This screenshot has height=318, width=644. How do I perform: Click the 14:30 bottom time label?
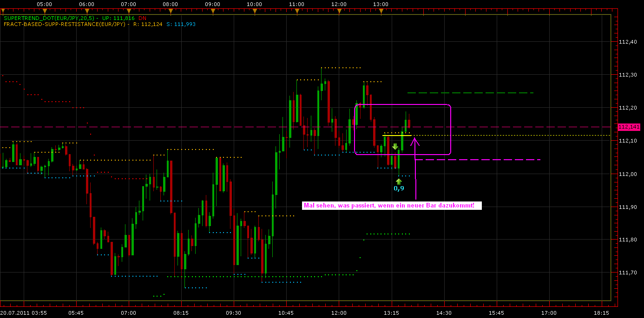(444, 313)
